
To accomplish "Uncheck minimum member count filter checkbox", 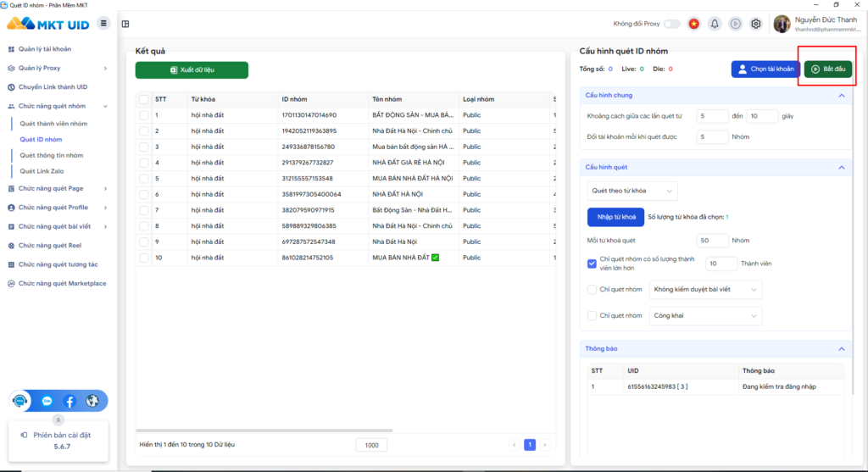I will point(592,264).
